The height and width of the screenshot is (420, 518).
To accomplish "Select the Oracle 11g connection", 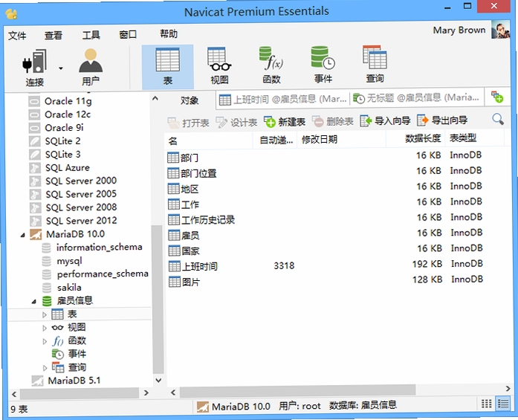I will click(60, 101).
